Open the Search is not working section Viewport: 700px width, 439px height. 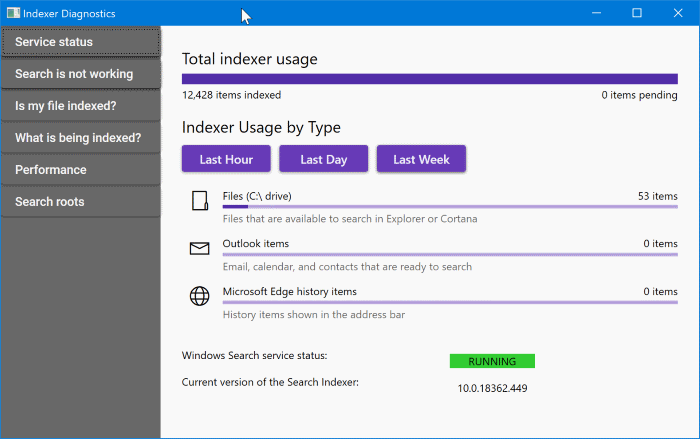click(80, 74)
